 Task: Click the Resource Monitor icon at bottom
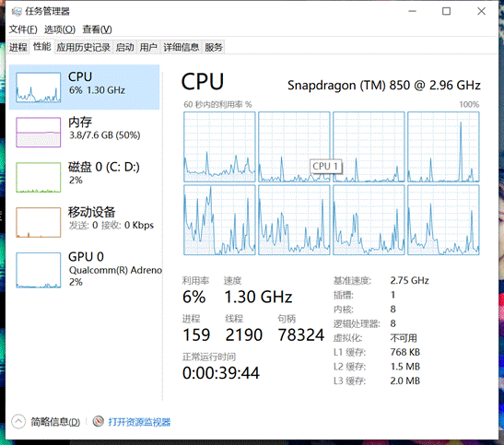(98, 421)
